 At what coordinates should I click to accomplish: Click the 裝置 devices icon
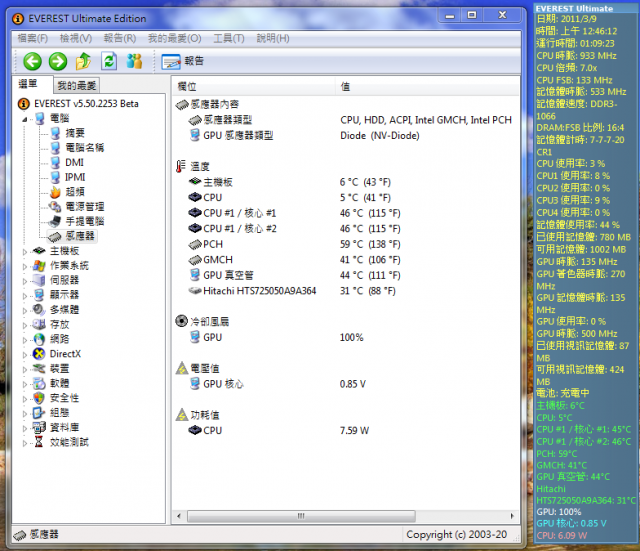tap(39, 369)
